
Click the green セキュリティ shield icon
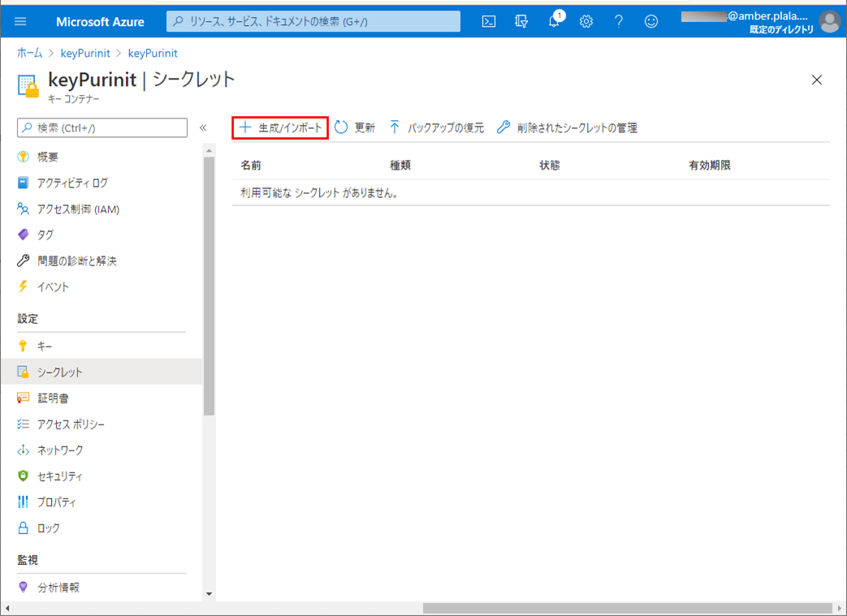click(x=23, y=476)
